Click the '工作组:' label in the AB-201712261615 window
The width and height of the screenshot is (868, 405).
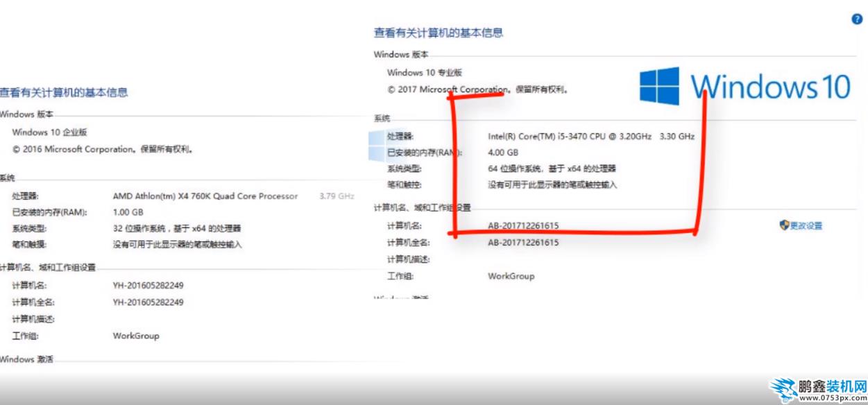pyautogui.click(x=400, y=276)
